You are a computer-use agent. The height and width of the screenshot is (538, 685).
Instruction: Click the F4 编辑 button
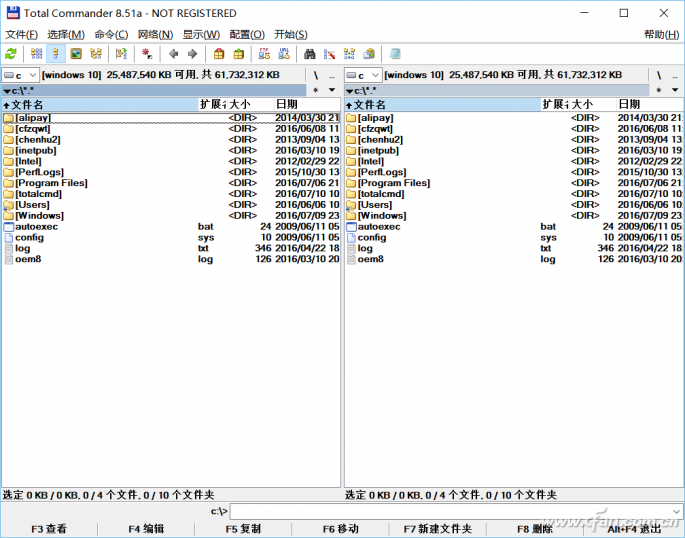coord(146,529)
